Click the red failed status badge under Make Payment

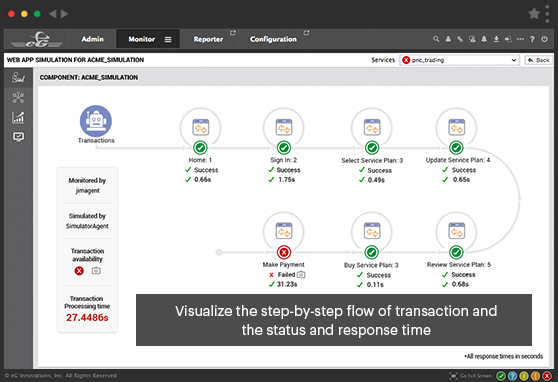coord(284,252)
